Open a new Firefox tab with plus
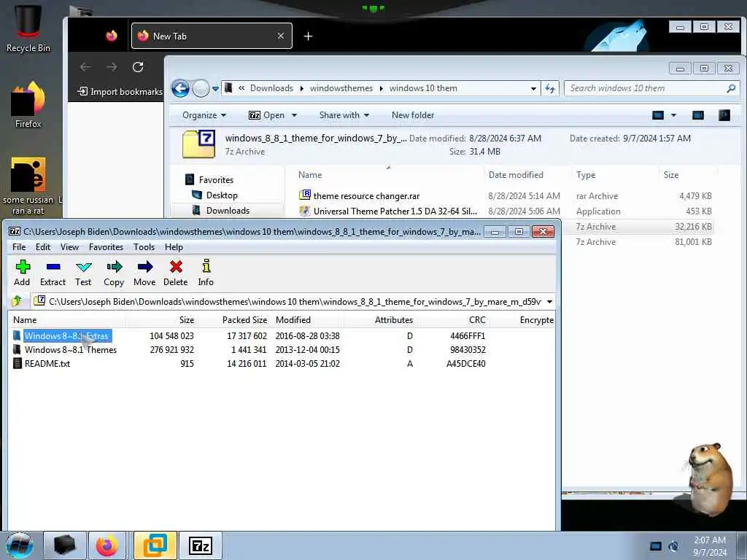Viewport: 747px width, 560px height. (x=309, y=36)
